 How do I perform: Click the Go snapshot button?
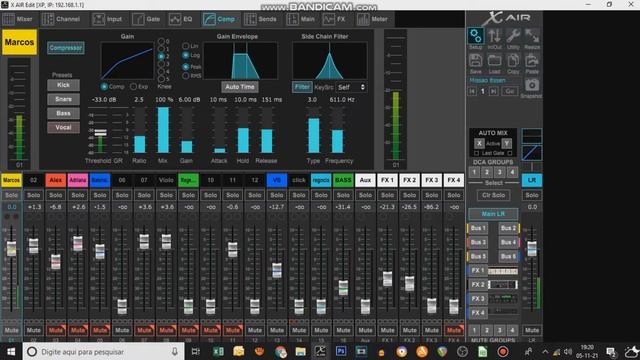click(x=509, y=91)
